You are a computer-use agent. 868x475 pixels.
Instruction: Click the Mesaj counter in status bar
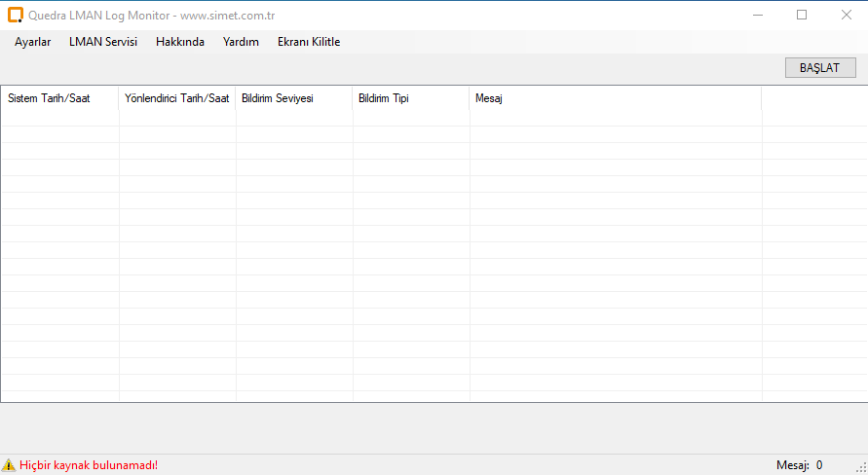pyautogui.click(x=799, y=465)
